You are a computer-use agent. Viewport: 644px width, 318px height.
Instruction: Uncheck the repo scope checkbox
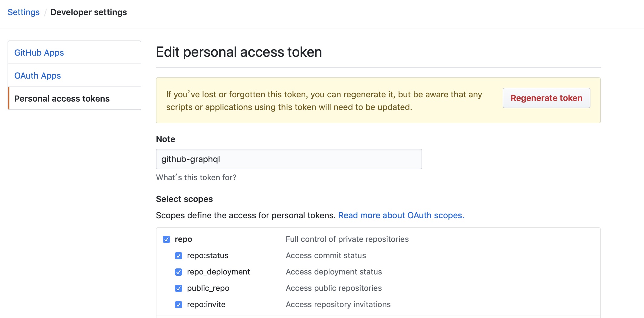pos(166,239)
